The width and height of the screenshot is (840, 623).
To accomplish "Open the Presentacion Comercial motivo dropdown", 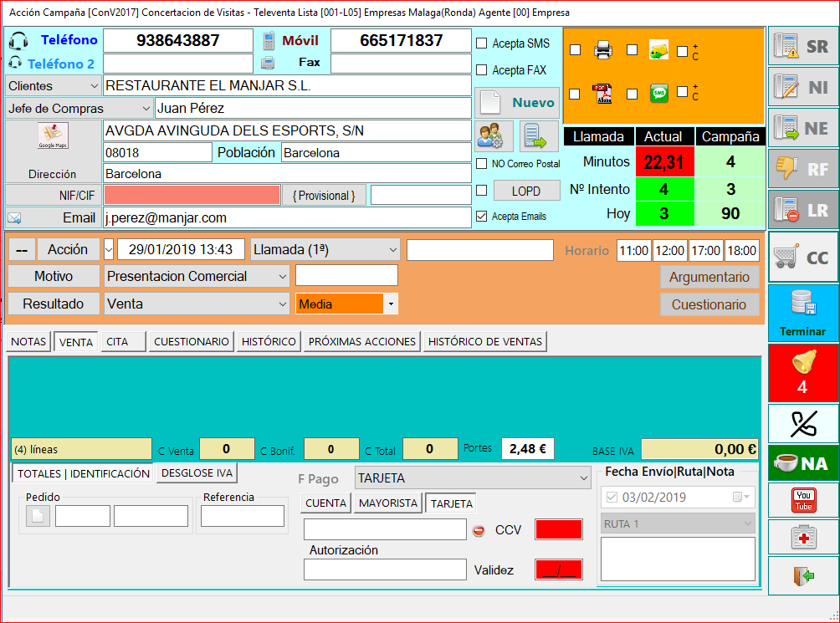I will pyautogui.click(x=282, y=276).
